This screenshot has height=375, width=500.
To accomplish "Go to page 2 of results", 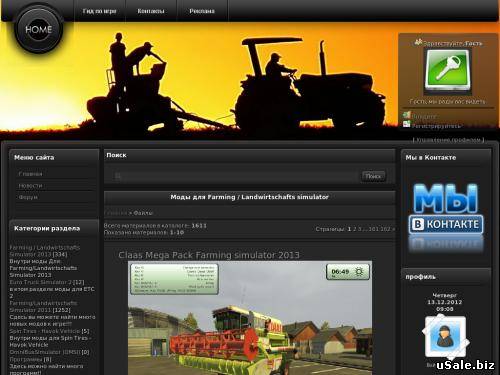I will pos(355,229).
